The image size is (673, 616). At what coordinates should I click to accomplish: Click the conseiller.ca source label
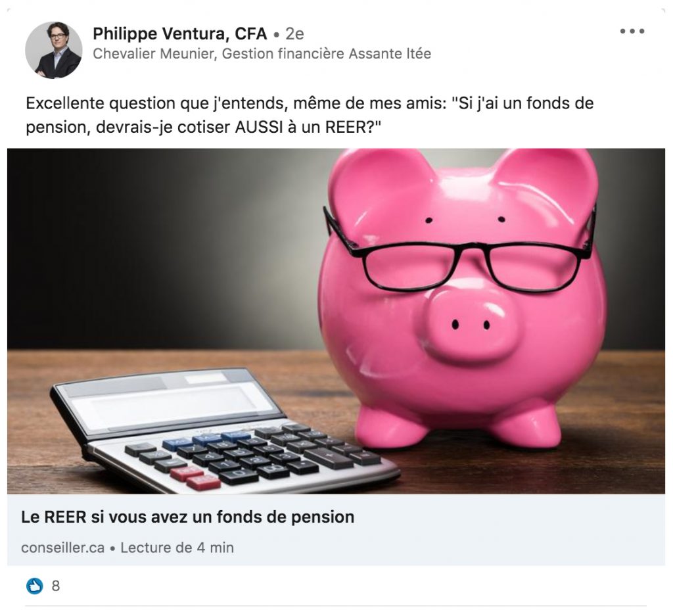[x=62, y=548]
